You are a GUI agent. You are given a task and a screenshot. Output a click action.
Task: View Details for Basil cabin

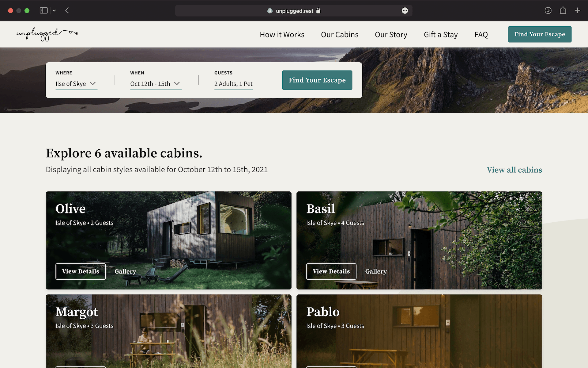pyautogui.click(x=331, y=271)
